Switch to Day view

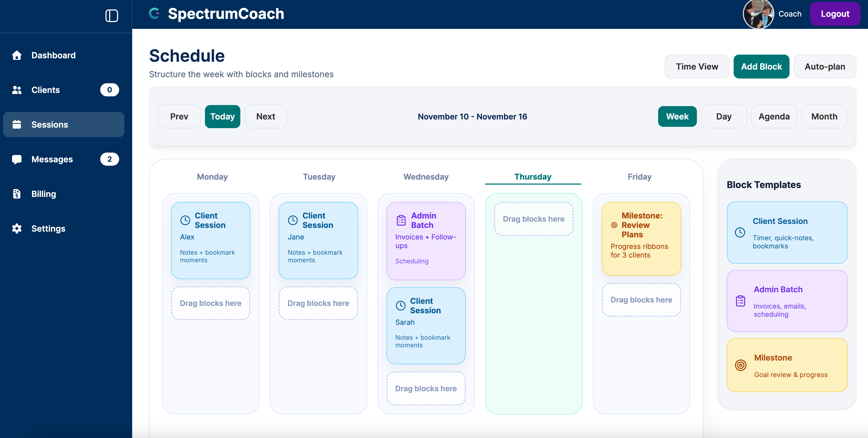point(724,116)
